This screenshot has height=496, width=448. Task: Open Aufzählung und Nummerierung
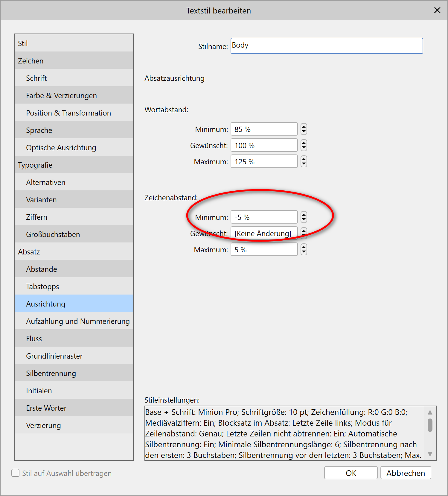[74, 321]
